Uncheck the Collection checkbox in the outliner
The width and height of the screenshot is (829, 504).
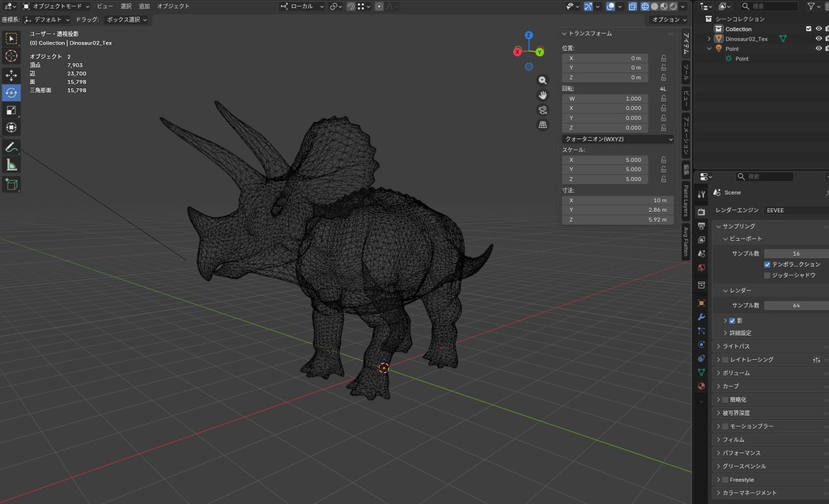pyautogui.click(x=809, y=28)
